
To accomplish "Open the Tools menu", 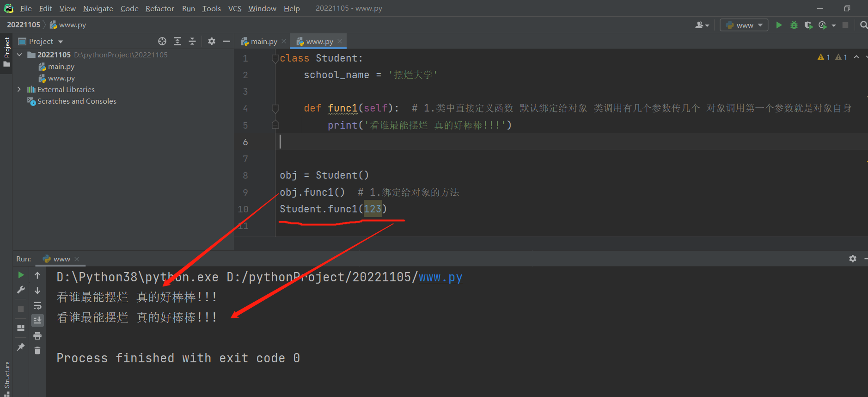I will [x=211, y=8].
